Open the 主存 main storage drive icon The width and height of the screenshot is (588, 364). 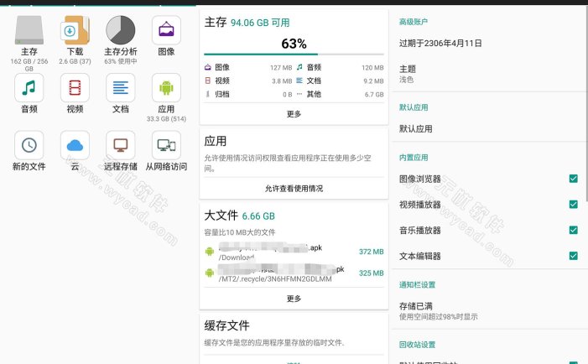tap(29, 30)
